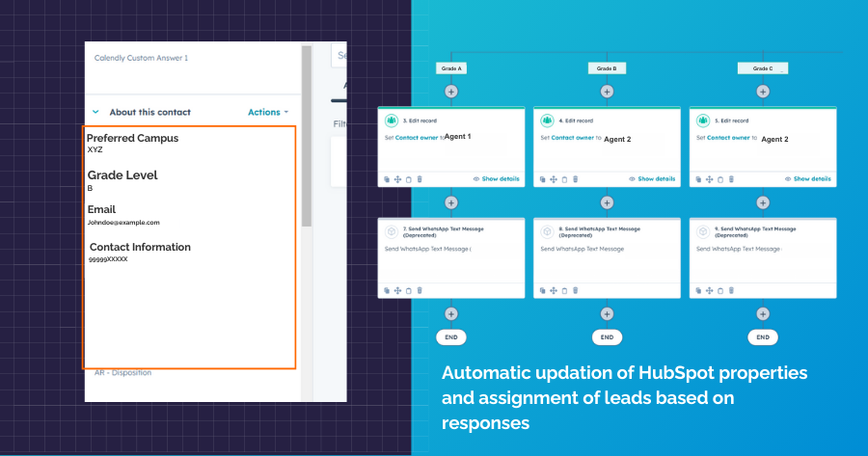Collapse the About this contact section chevron
868x456 pixels.
coord(95,112)
